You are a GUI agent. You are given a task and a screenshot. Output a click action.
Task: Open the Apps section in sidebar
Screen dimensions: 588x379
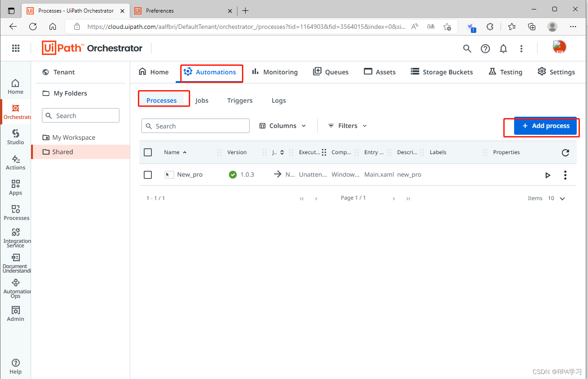(x=15, y=187)
